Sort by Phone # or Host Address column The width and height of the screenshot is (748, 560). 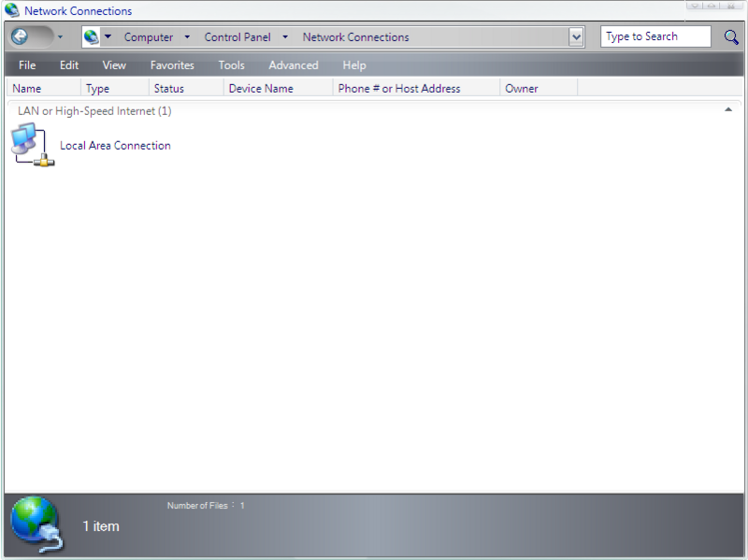pos(416,88)
